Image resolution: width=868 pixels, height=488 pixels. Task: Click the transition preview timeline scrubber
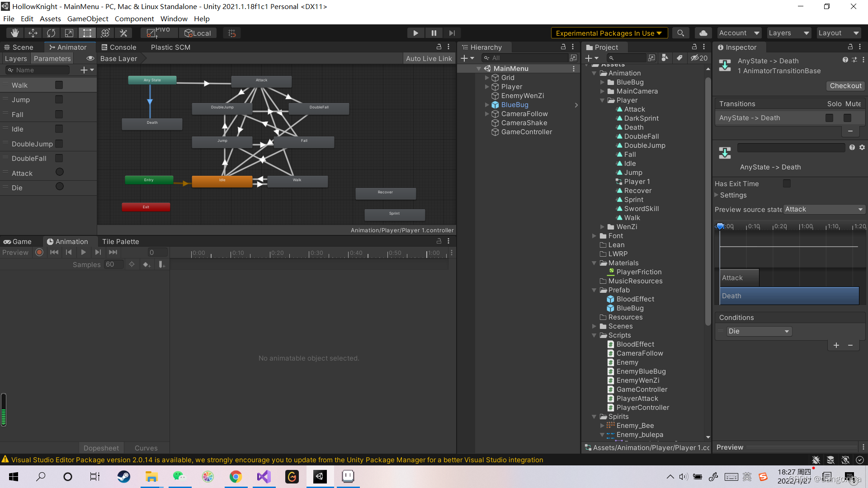[x=720, y=226]
